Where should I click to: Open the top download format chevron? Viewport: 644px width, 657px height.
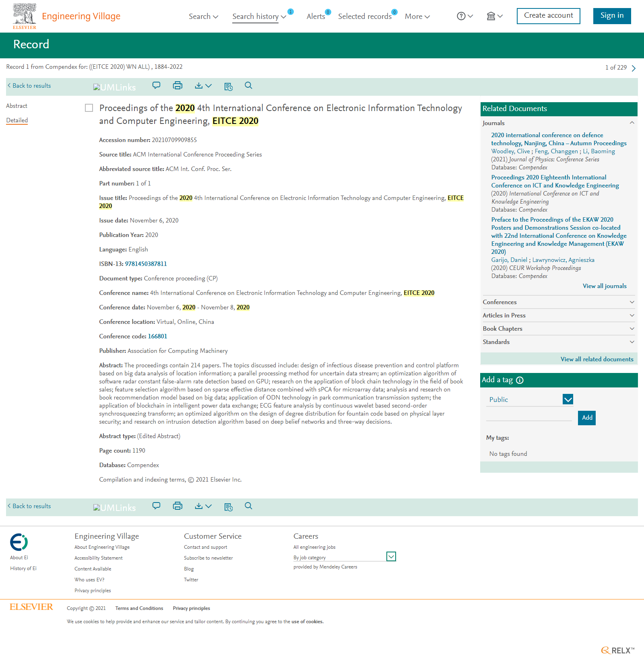208,85
